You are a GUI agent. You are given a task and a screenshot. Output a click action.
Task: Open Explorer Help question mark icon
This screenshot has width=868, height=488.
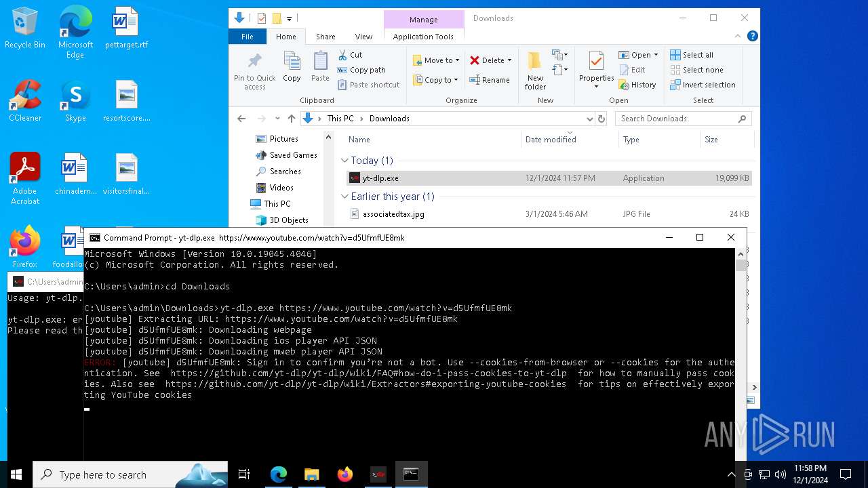[752, 37]
